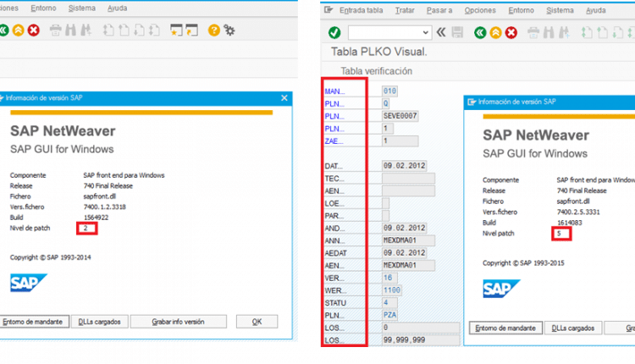Click the Previous Page icon in left SAP window

tap(124, 30)
